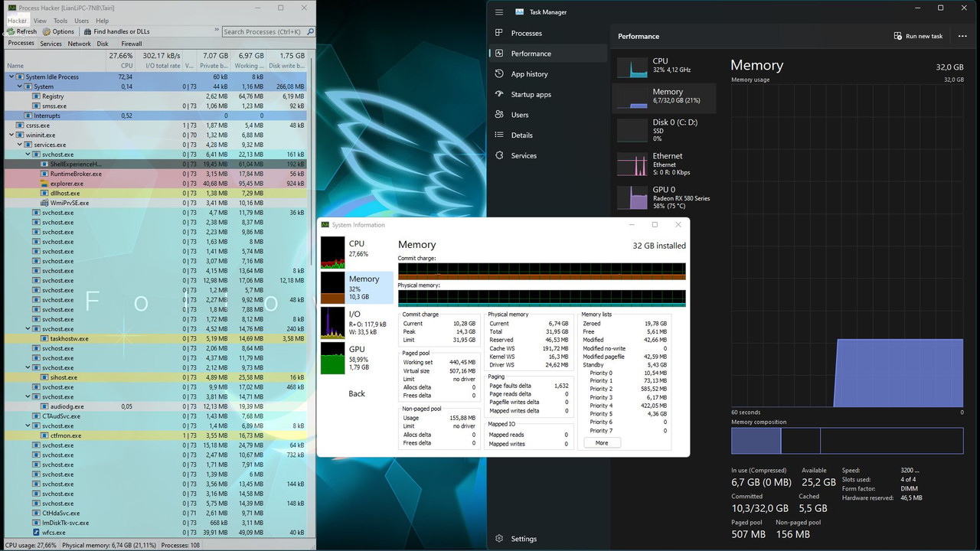Open the Hacker menu in Process Hacker
Image resolution: width=980 pixels, height=551 pixels.
tap(18, 21)
